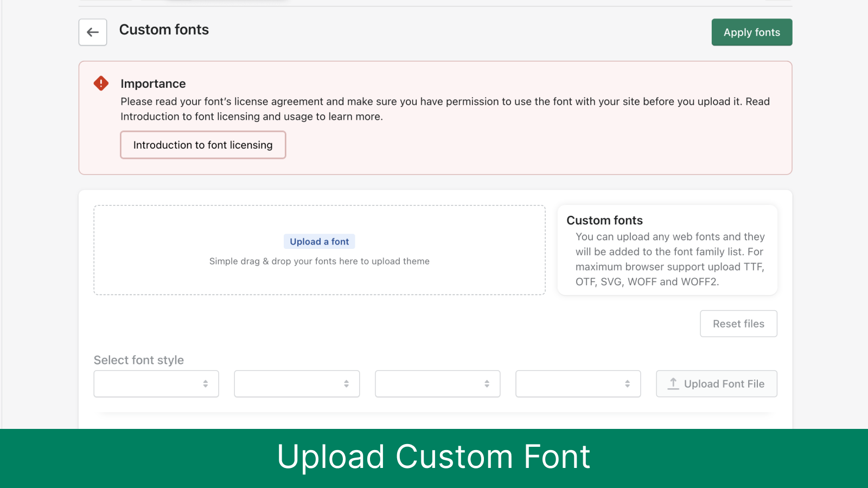
Task: Expand the fourth font style dropdown
Action: click(578, 384)
